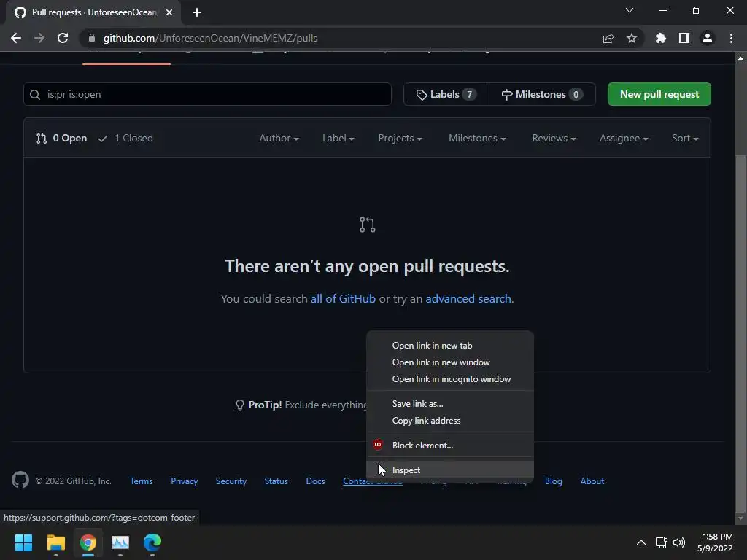
Task: Expand the Assignee filter dropdown
Action: click(624, 138)
